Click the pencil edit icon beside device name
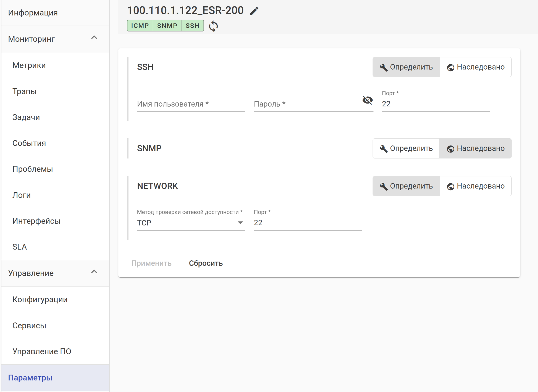538x392 pixels. pos(254,11)
